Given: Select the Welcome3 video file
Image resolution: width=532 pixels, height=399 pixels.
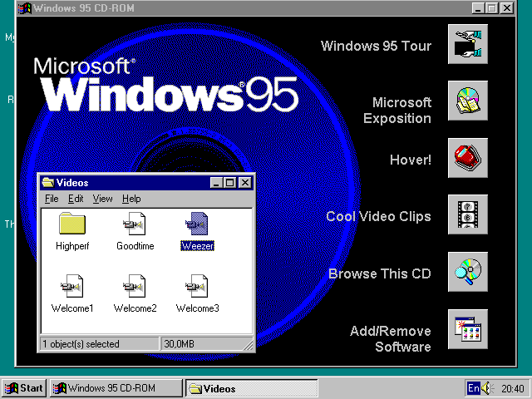Looking at the screenshot, I should coord(198,286).
